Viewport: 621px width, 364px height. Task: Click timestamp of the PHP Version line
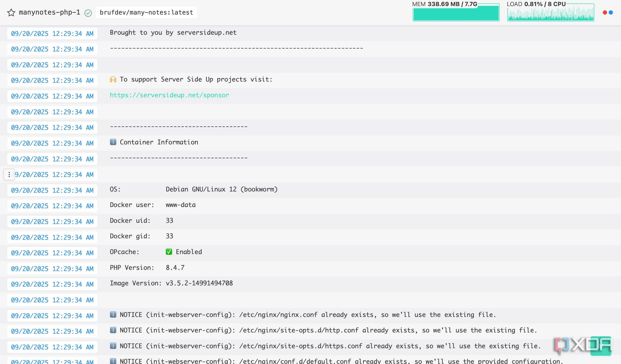point(52,268)
